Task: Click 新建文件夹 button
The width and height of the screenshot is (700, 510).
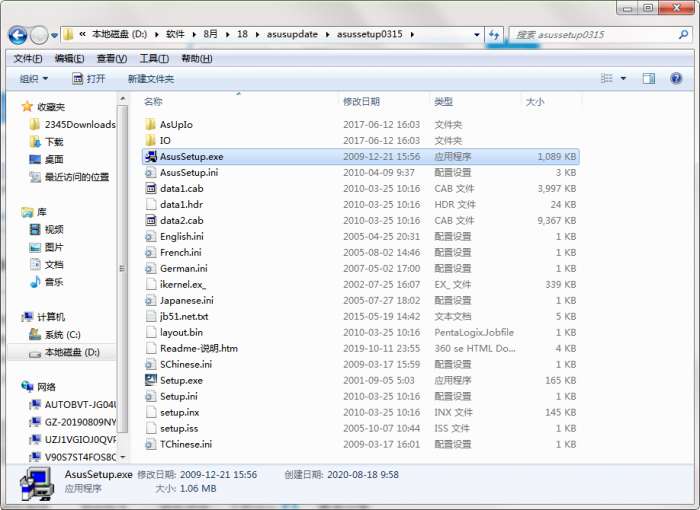Action: click(x=151, y=79)
